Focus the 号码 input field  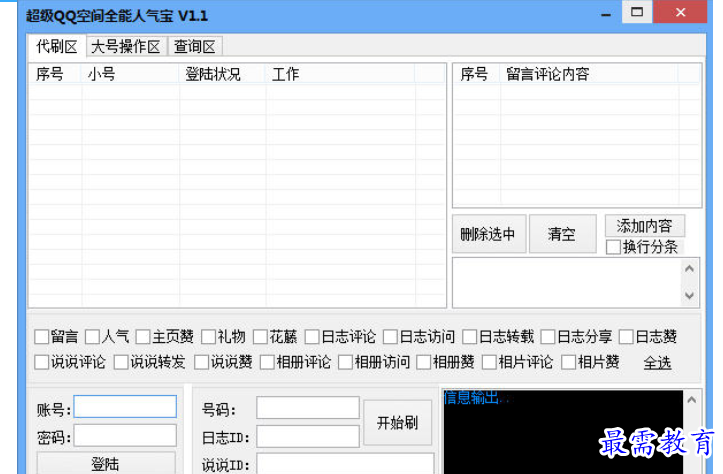tap(308, 408)
